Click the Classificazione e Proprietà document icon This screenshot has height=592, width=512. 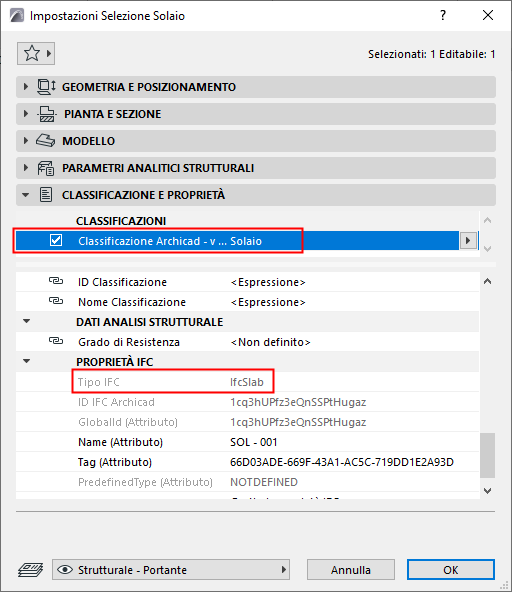point(46,195)
